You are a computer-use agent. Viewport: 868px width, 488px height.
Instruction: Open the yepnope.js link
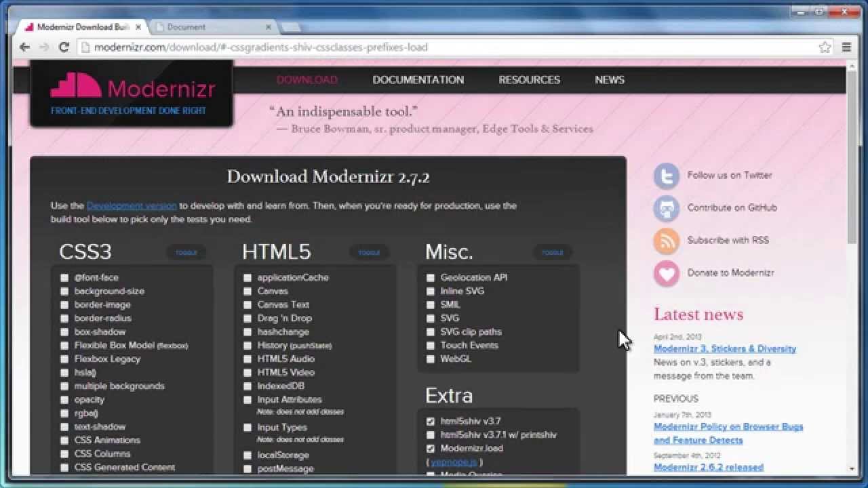click(454, 462)
